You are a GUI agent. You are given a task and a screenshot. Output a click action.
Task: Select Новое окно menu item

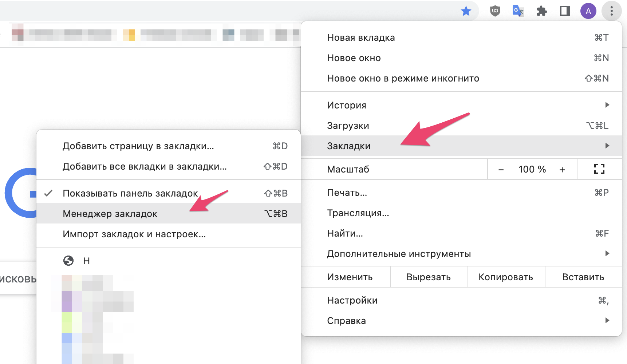(461, 58)
